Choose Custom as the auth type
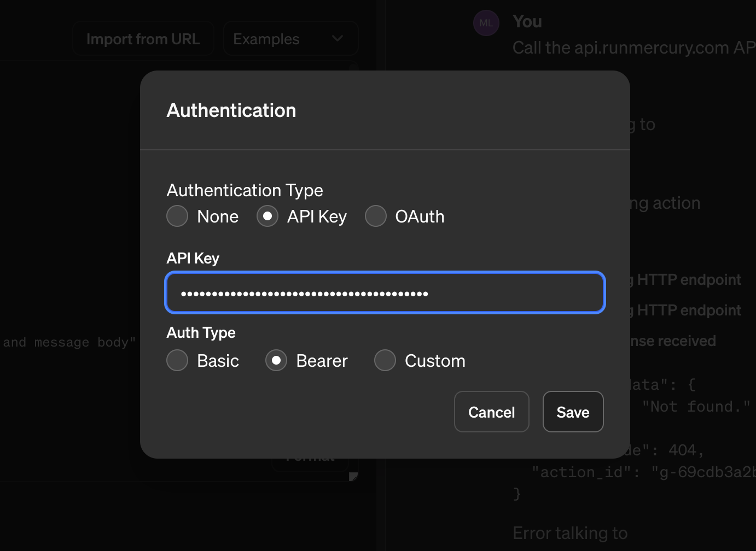 click(x=385, y=360)
